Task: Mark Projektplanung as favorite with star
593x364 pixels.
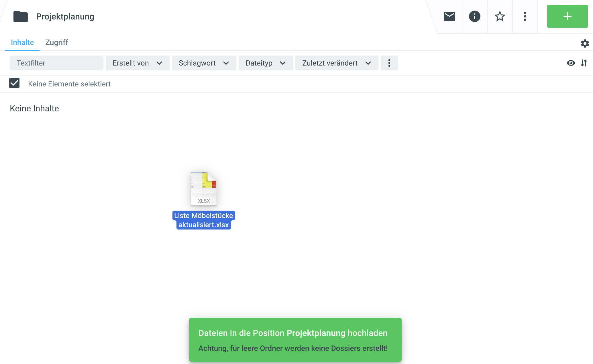Action: click(x=500, y=16)
